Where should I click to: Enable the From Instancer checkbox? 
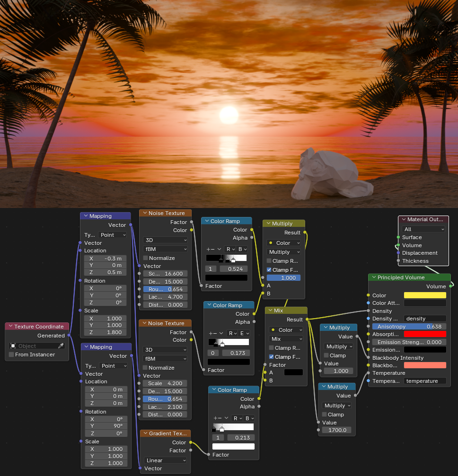12,355
